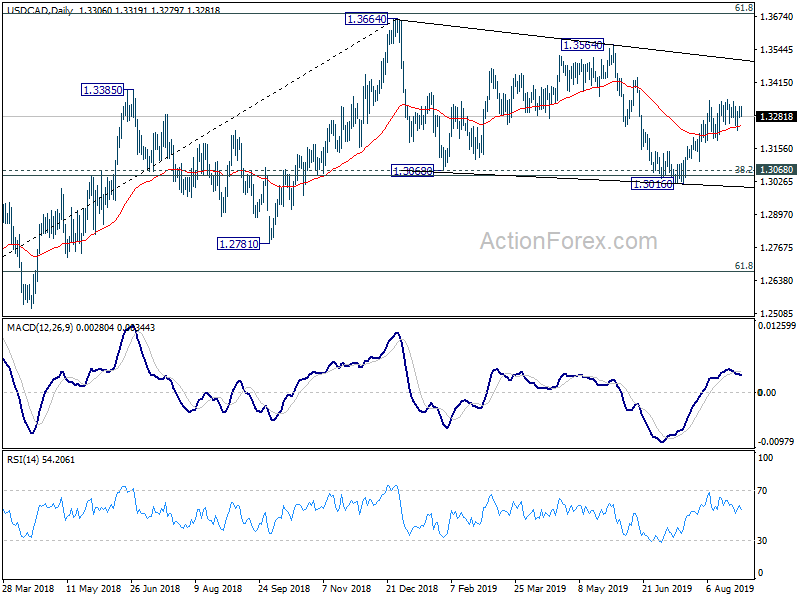The height and width of the screenshot is (600, 800).
Task: Click the 1.35640 price label
Action: pyautogui.click(x=582, y=45)
